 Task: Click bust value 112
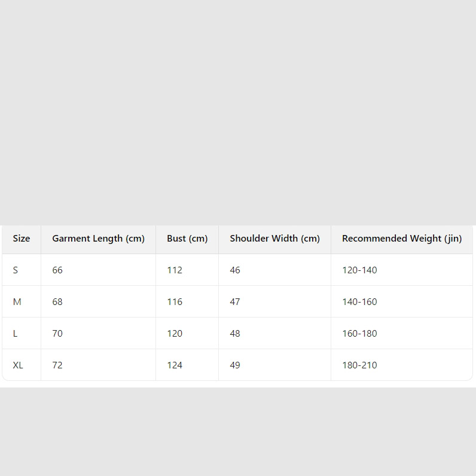click(175, 270)
